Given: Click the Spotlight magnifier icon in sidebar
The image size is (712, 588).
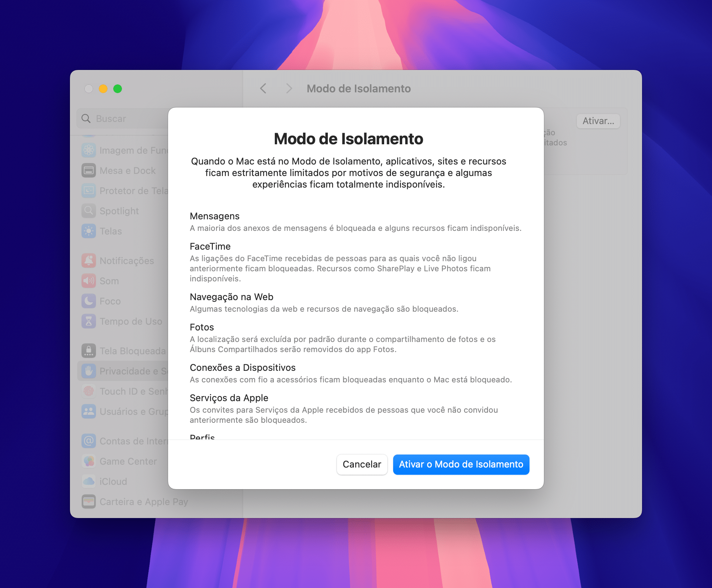Looking at the screenshot, I should (x=89, y=211).
